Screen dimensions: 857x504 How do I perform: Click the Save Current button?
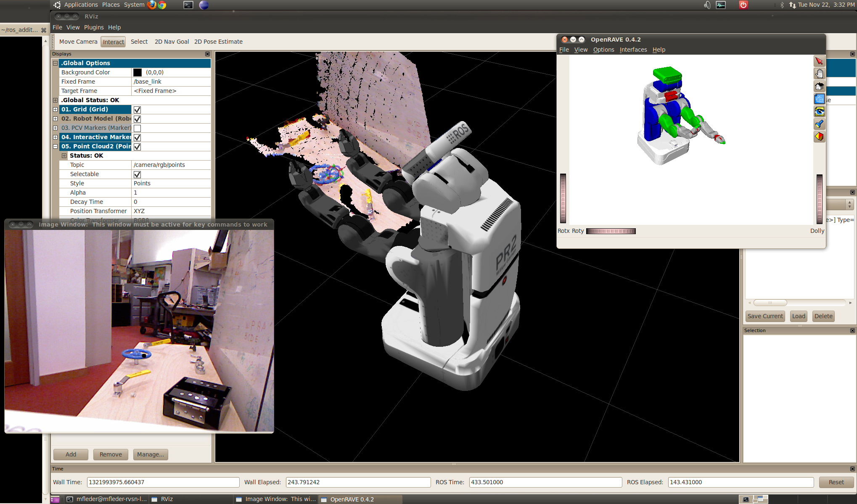point(765,316)
